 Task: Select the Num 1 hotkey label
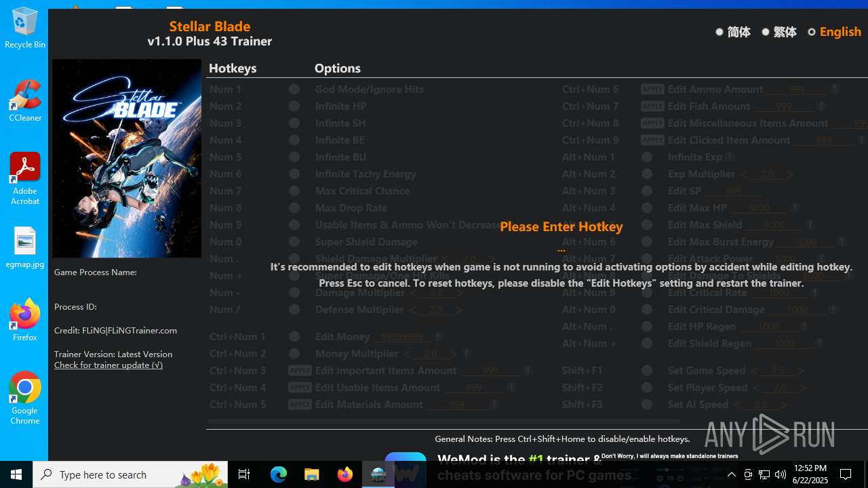click(225, 89)
